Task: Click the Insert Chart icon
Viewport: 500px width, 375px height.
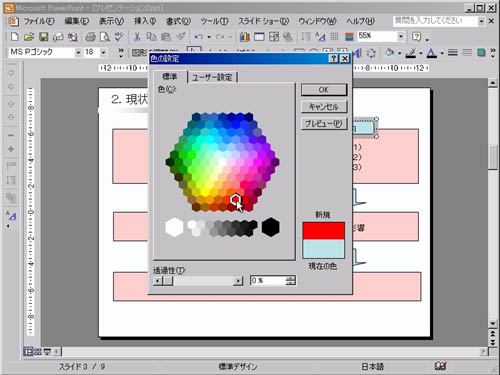Action: pos(245,37)
